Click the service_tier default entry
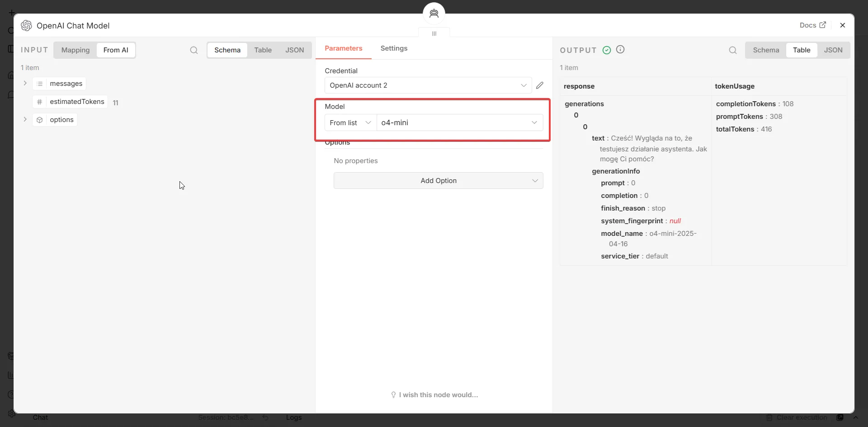 tap(634, 256)
